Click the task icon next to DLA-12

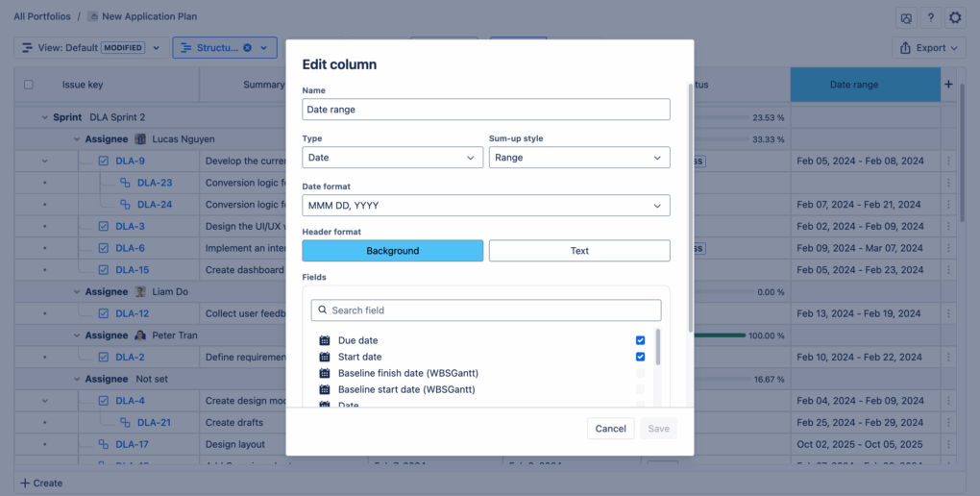104,313
